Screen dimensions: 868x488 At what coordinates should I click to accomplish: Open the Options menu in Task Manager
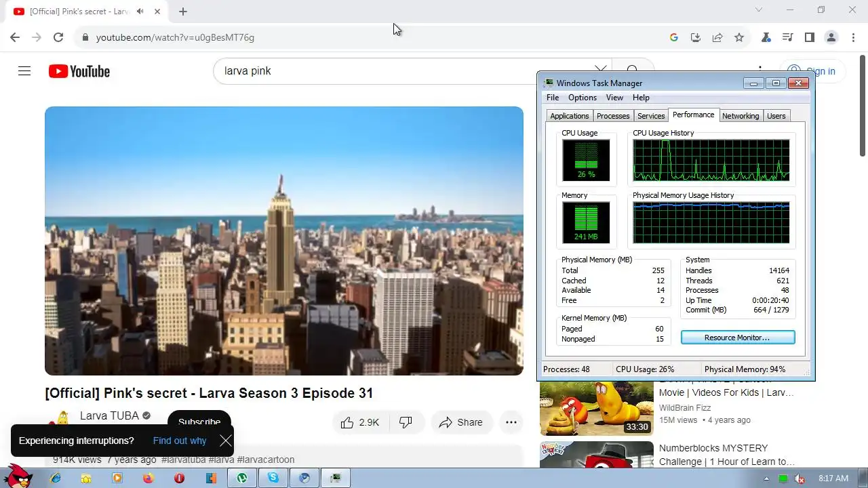tap(583, 98)
